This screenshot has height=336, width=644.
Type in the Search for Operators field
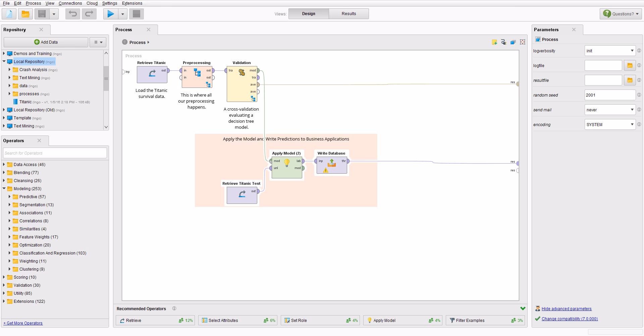pos(55,153)
